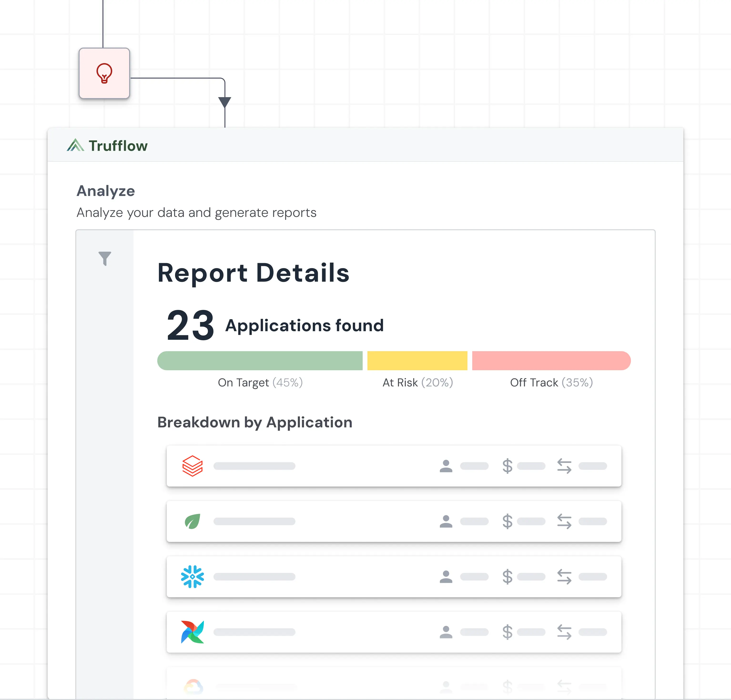Screen dimensions: 731x700
Task: Click swap arrows icon in pinwheel row
Action: point(564,632)
